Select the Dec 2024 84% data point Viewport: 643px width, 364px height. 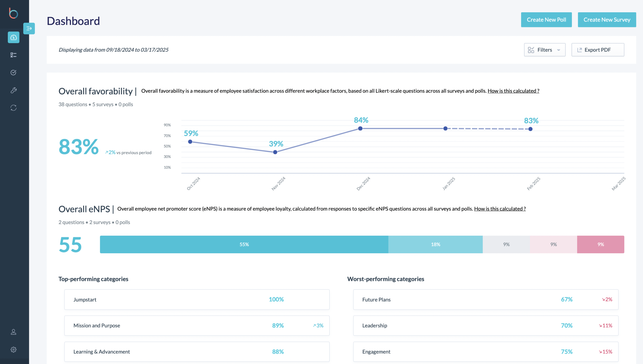click(360, 129)
